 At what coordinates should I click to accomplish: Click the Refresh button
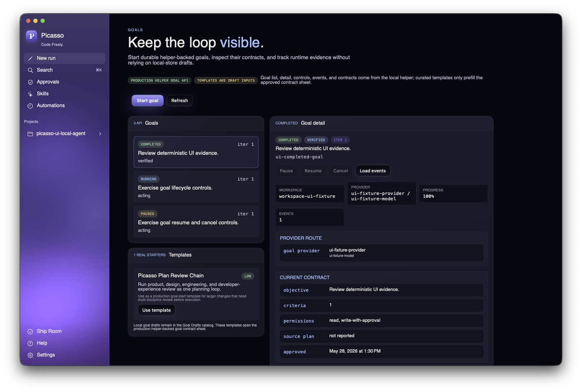(x=180, y=101)
